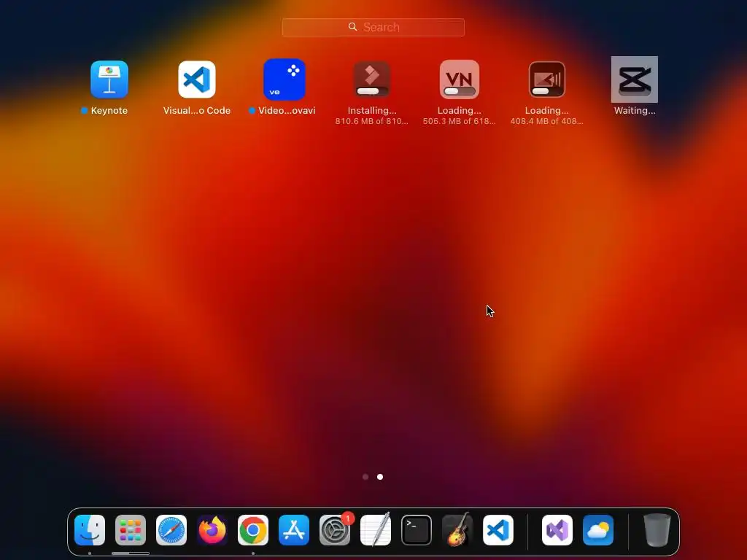The image size is (747, 560).
Task: Open the Keynote app in Launchpad
Action: 109,79
